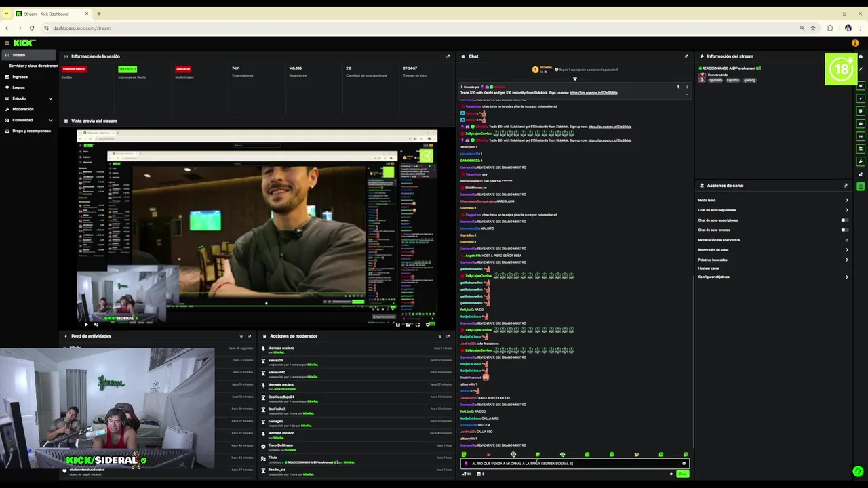Open the Kick hamburger menu
The image size is (868, 488).
point(7,43)
